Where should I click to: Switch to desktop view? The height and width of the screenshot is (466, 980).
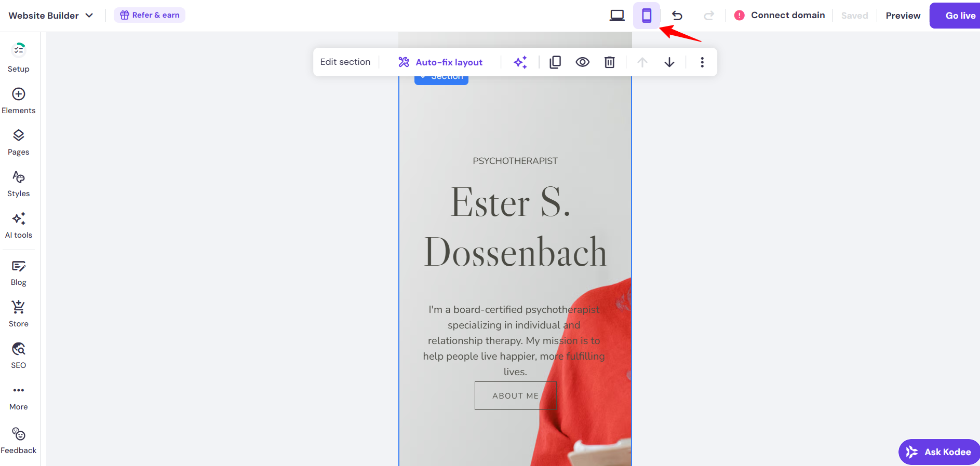[617, 16]
